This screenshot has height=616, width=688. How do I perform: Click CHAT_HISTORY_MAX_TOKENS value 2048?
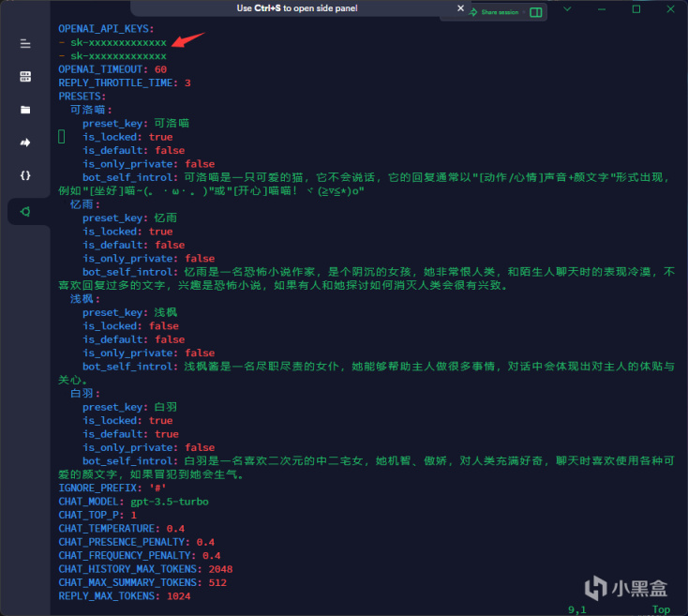[x=220, y=569]
